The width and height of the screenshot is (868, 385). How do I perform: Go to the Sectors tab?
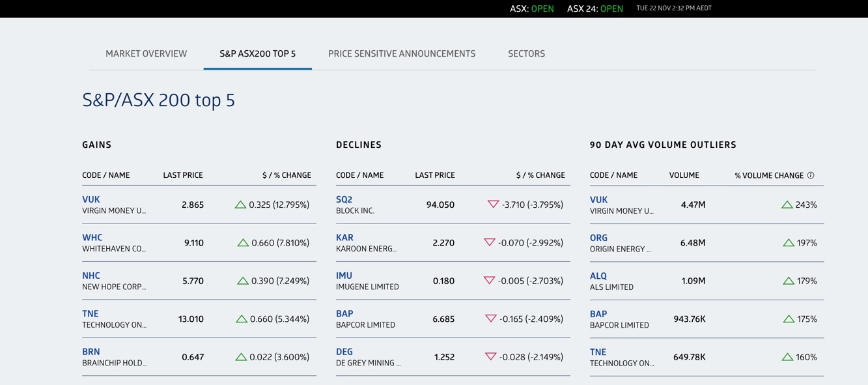pos(527,53)
